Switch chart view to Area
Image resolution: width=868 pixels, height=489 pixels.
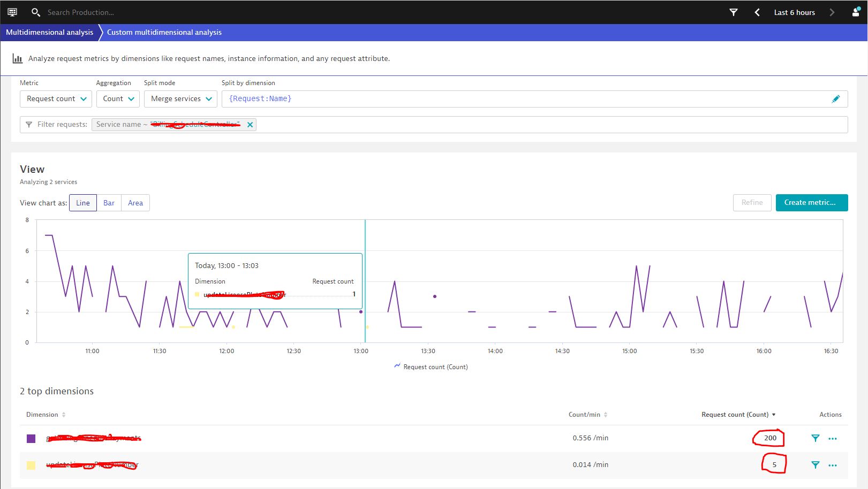click(135, 203)
